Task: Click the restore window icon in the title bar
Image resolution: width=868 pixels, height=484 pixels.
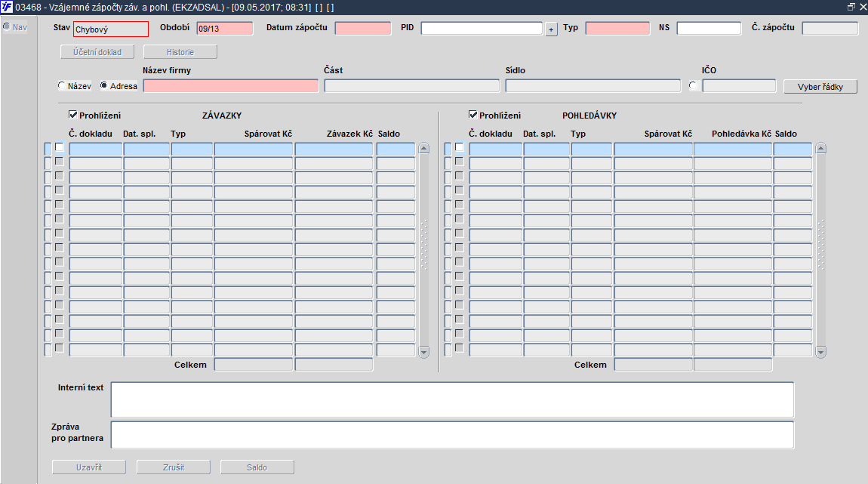Action: coord(851,7)
